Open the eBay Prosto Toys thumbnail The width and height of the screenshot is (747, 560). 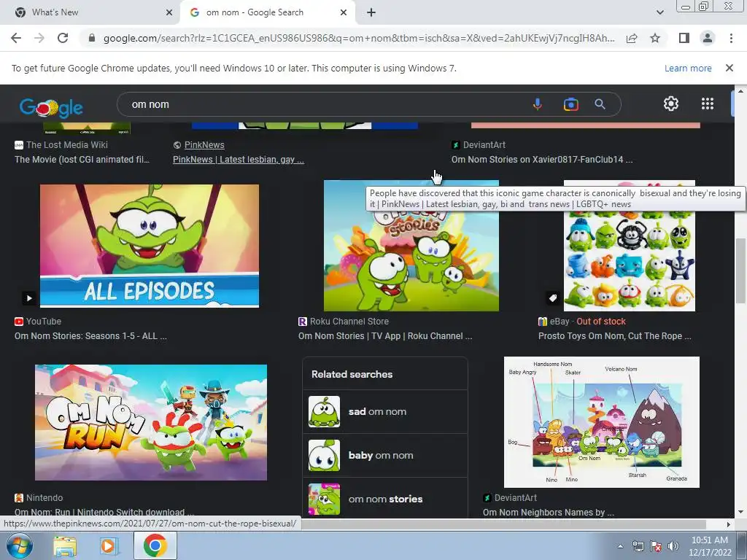click(x=629, y=246)
